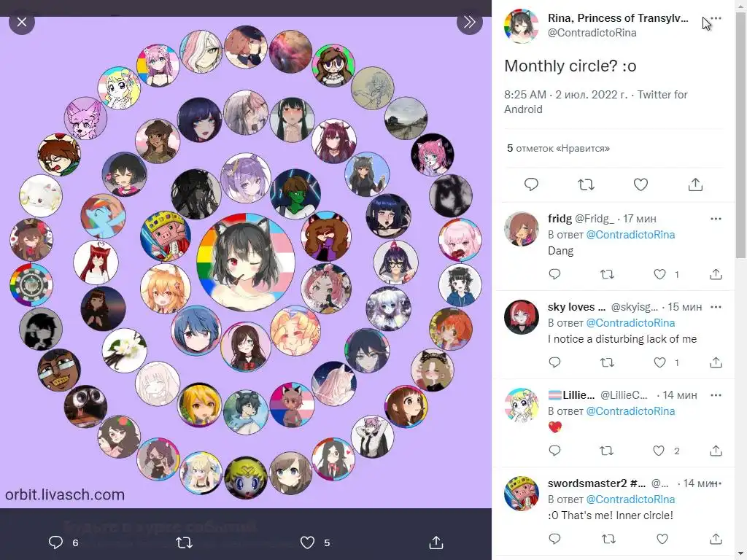Open more options menu on Rina's tweet
The width and height of the screenshot is (747, 560).
click(x=716, y=18)
